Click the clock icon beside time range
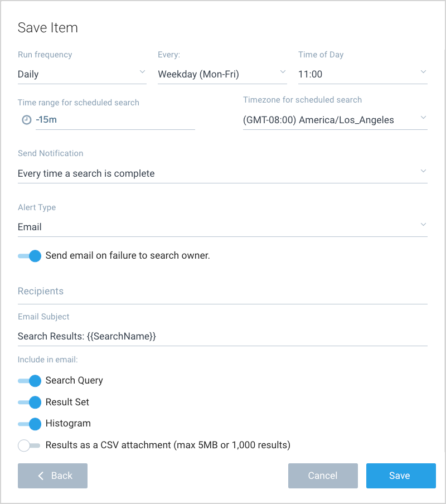This screenshot has width=446, height=504. pyautogui.click(x=26, y=120)
